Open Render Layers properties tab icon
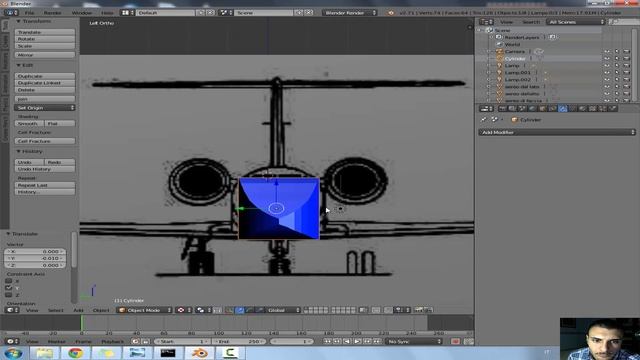Image resolution: width=640 pixels, height=360 pixels. click(x=513, y=109)
